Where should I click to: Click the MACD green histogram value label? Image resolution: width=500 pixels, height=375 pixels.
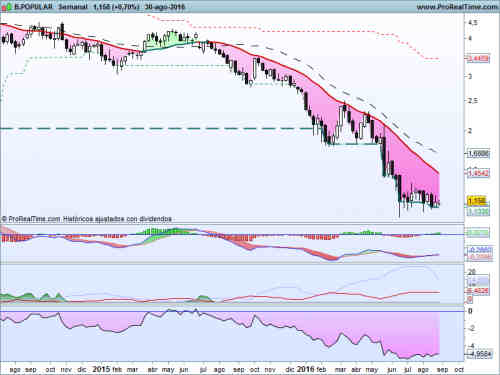pos(478,233)
